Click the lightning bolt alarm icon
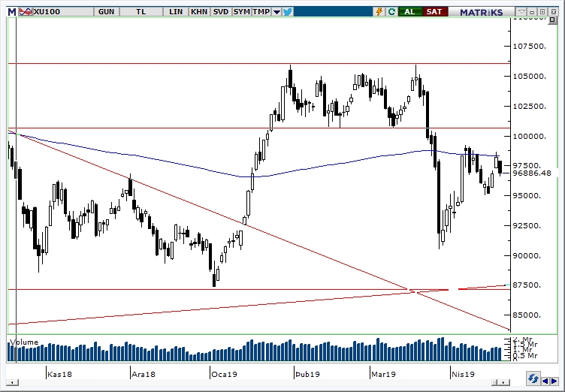 379,11
